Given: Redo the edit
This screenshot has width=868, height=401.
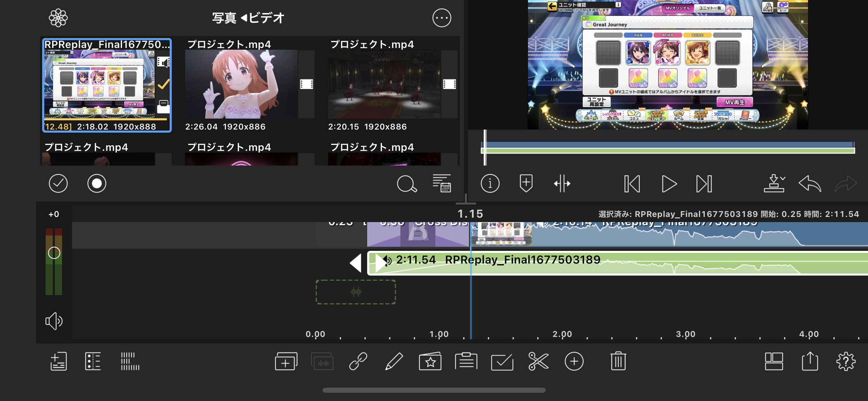Looking at the screenshot, I should [x=846, y=184].
